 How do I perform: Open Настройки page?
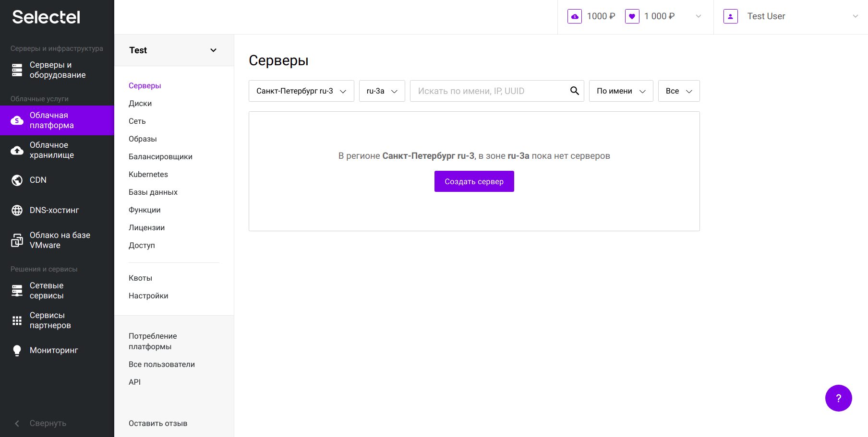148,296
